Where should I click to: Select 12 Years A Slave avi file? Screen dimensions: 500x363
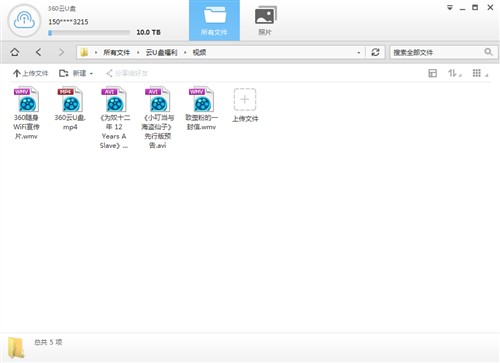point(114,118)
